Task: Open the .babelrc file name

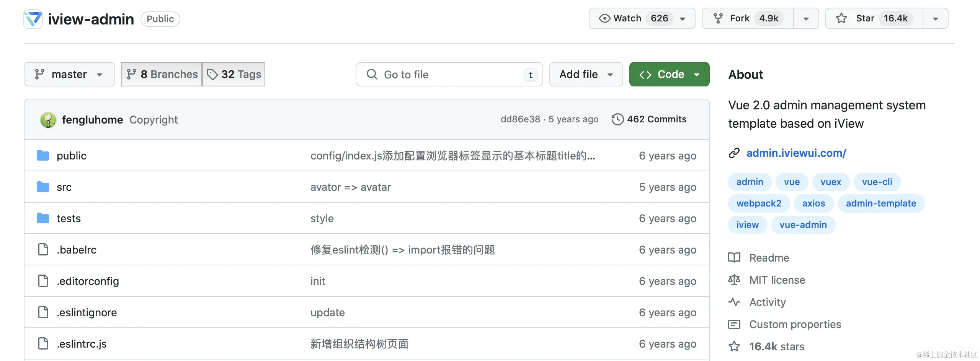Action: click(x=77, y=250)
